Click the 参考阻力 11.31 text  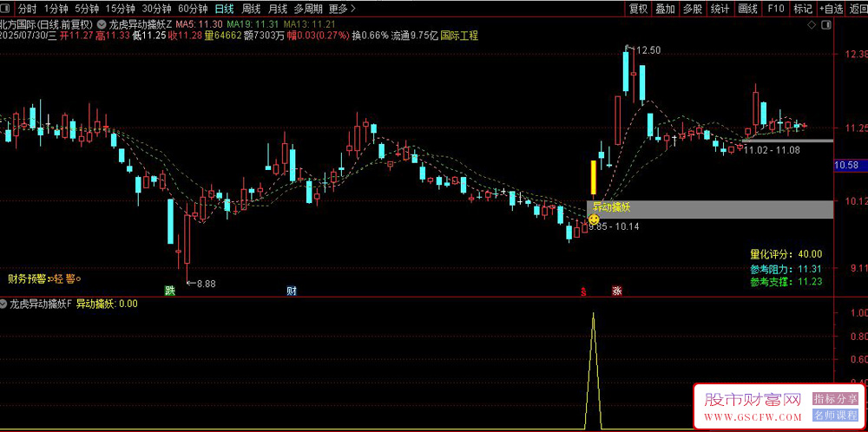pyautogui.click(x=786, y=270)
